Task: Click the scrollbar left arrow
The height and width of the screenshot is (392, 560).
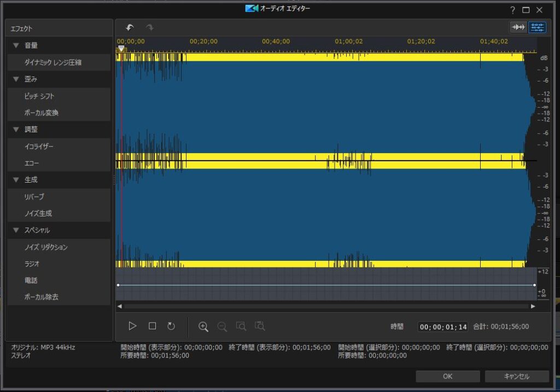Action: pyautogui.click(x=119, y=306)
